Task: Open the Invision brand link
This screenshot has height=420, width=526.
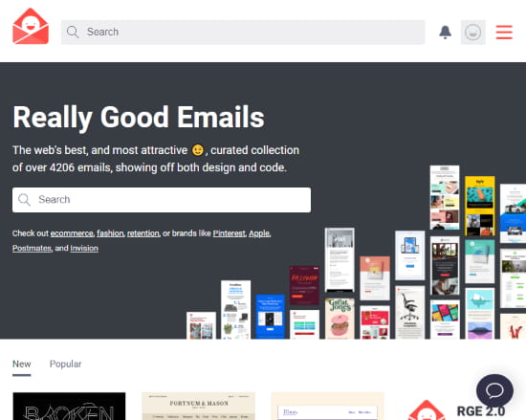Action: [84, 248]
